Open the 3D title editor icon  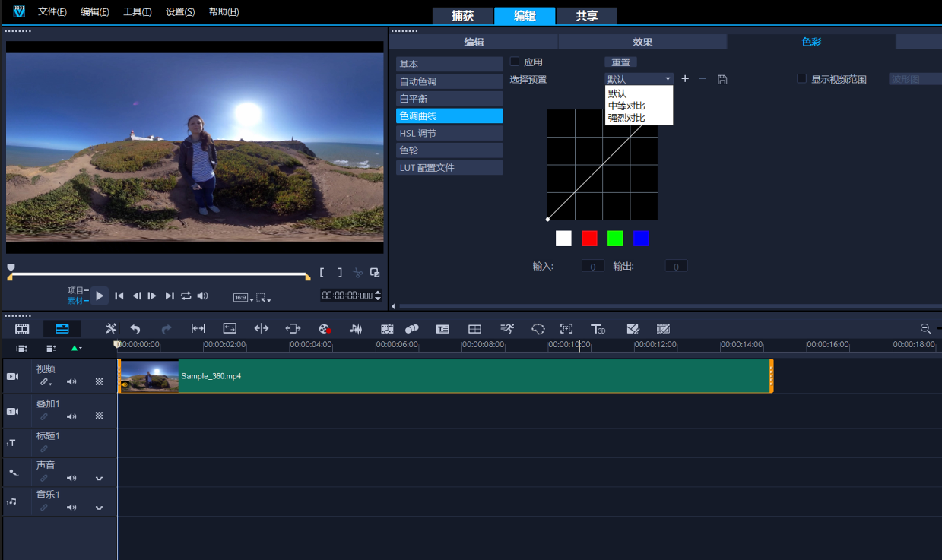click(x=598, y=329)
